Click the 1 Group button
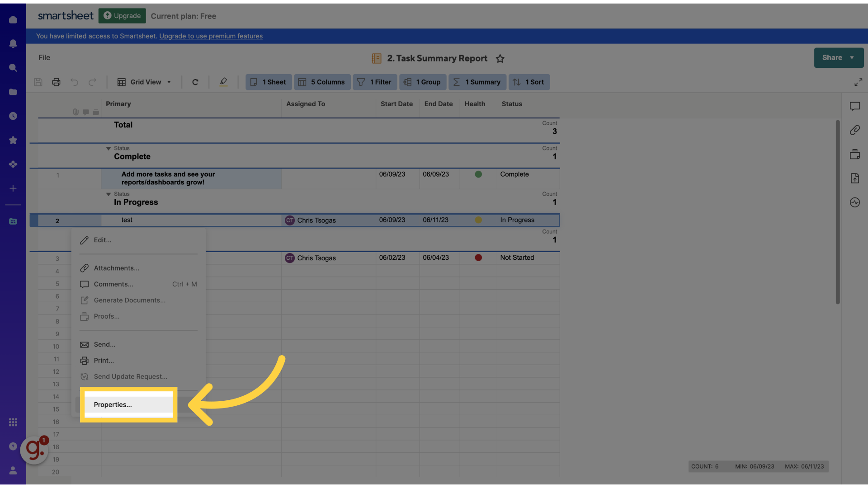Viewport: 868px width, 488px height. (423, 82)
